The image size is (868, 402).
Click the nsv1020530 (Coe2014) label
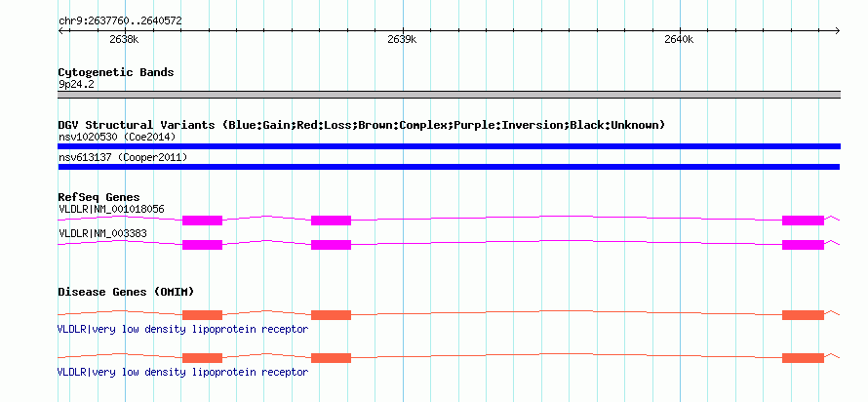[117, 137]
